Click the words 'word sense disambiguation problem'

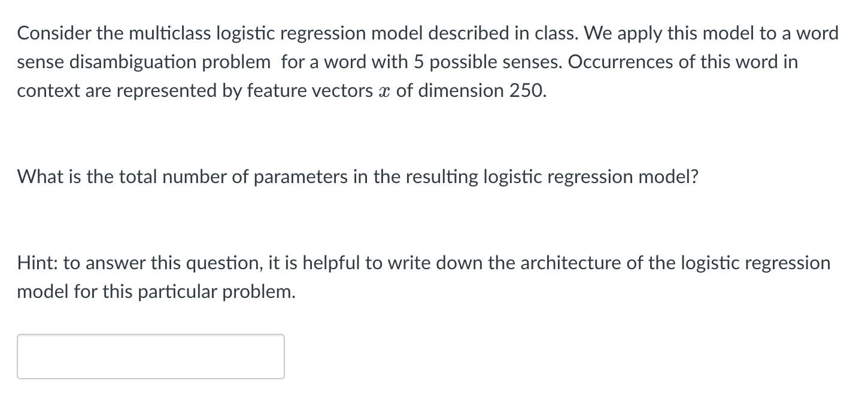click(x=144, y=62)
